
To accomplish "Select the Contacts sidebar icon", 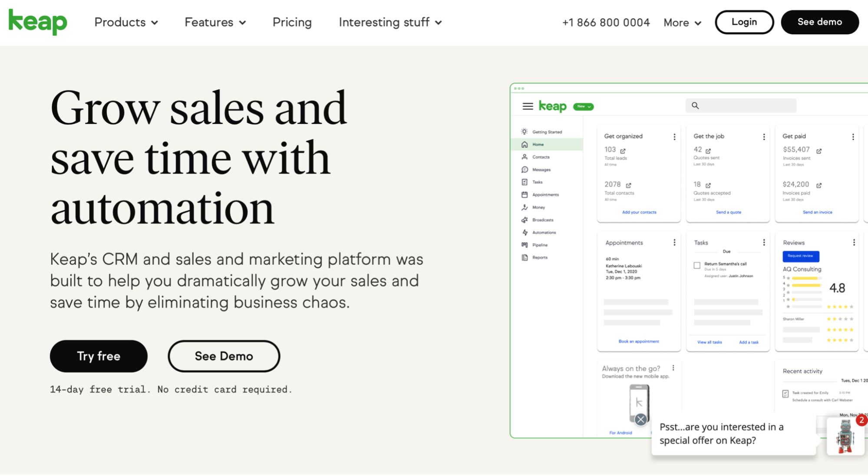I will pyautogui.click(x=525, y=157).
